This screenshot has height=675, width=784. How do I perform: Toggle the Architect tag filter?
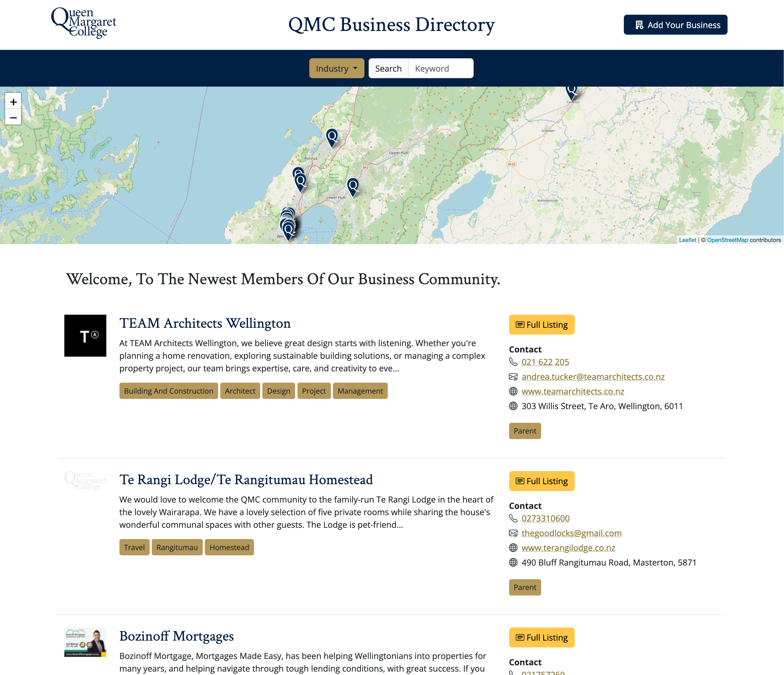coord(240,391)
